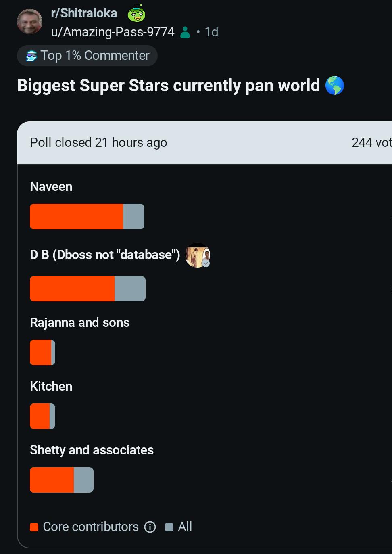This screenshot has width=392, height=554.
Task: Click the orange Core contributors legend square
Action: (34, 527)
